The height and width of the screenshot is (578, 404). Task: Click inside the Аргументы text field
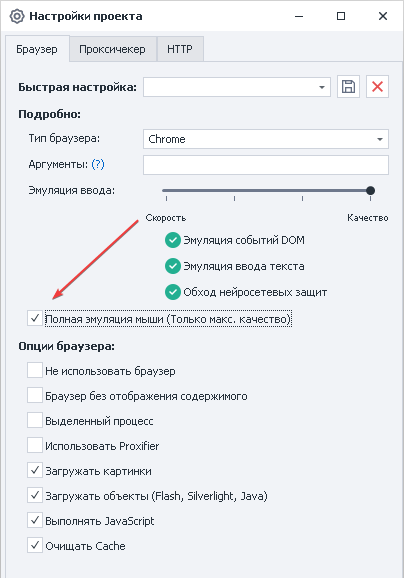tap(266, 165)
